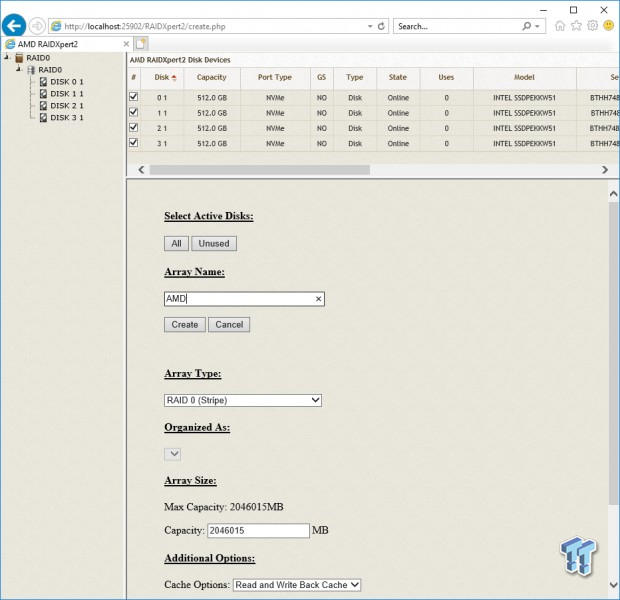Sort by Port Type column header

[275, 78]
